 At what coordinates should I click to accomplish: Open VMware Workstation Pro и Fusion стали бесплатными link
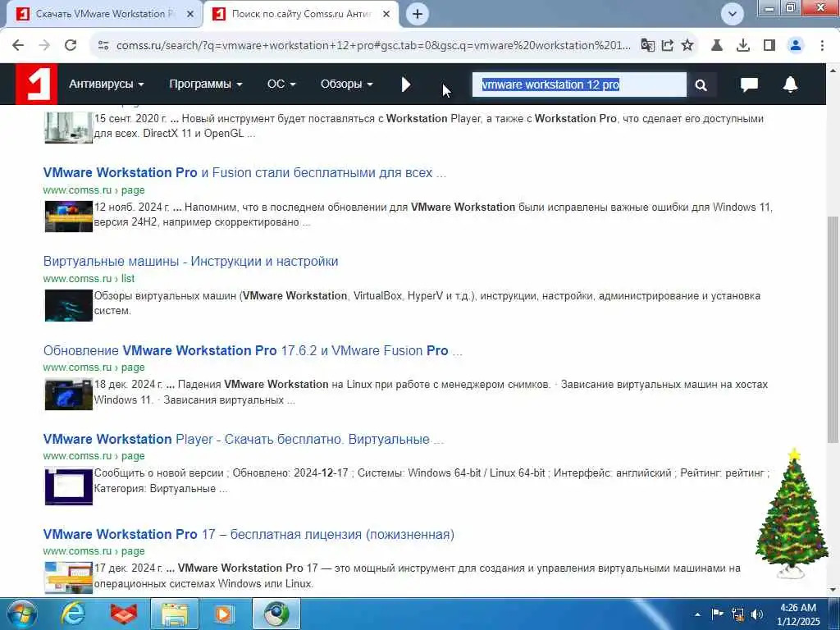[x=244, y=172]
